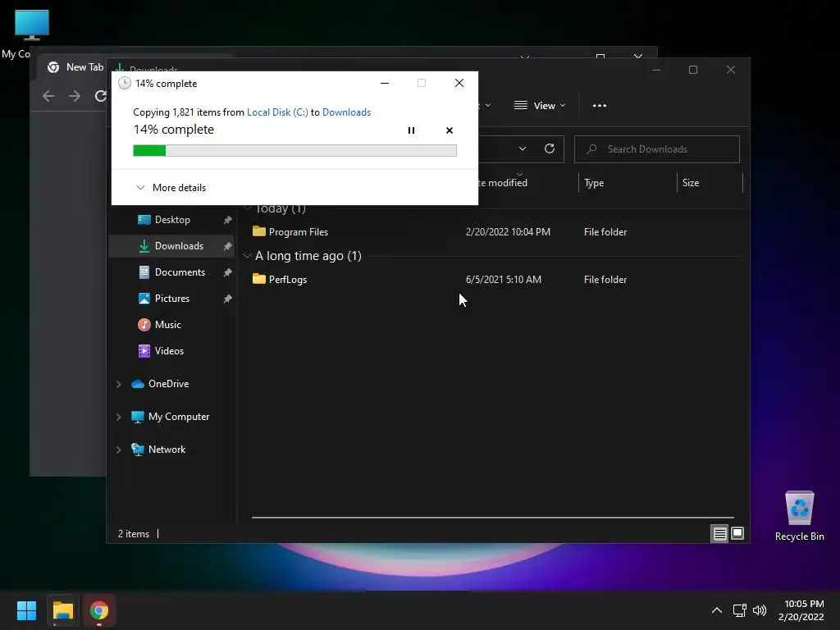Go forward in the Chrome window
Screen dimensions: 840x630
[75, 96]
